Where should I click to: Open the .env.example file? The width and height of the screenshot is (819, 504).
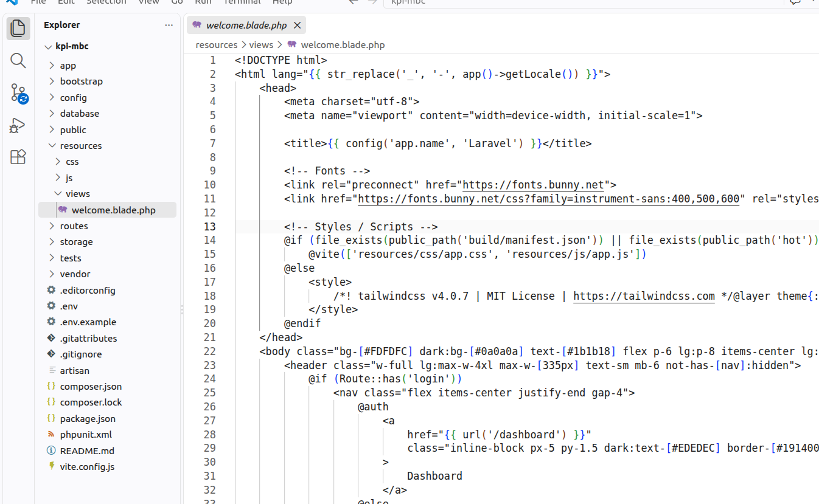click(x=88, y=322)
